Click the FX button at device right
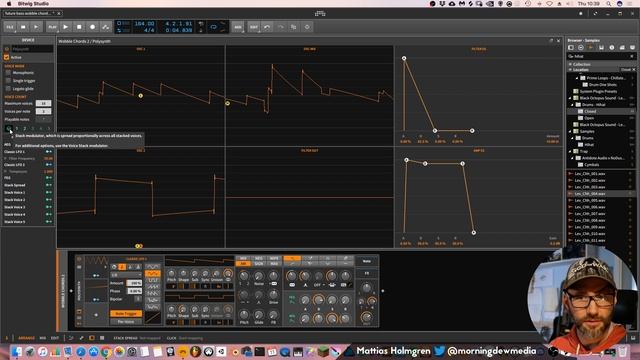Image resolution: width=640 pixels, height=360 pixels. [x=367, y=273]
